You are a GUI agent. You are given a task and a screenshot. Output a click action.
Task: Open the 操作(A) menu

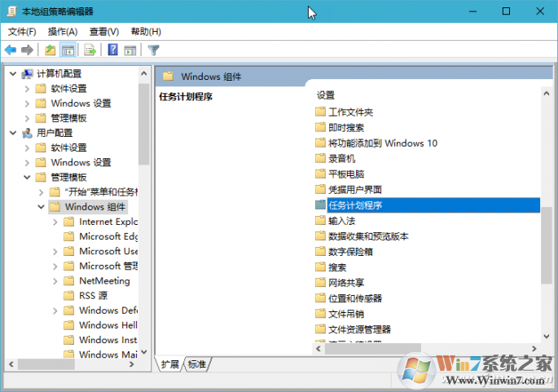(63, 32)
